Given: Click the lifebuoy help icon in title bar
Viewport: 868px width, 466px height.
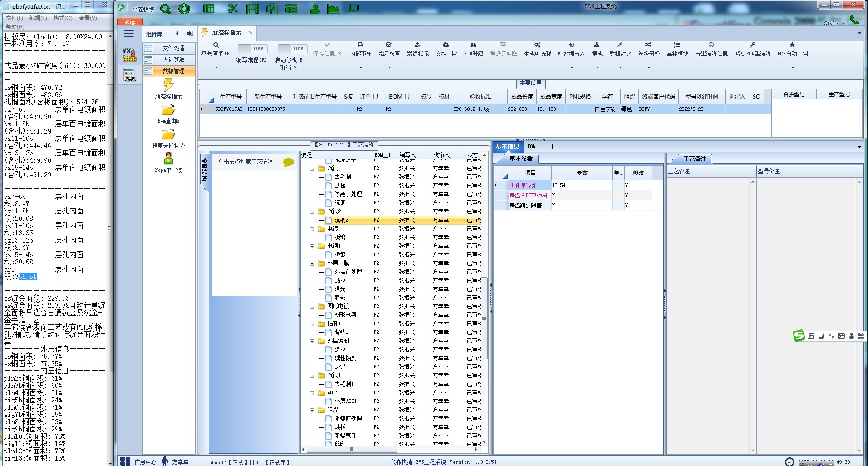Looking at the screenshot, I should (184, 9).
